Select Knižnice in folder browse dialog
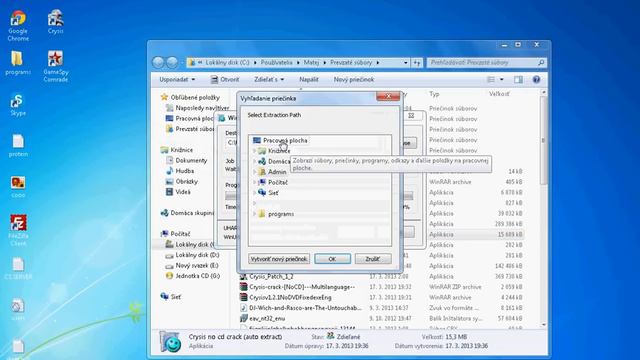 click(279, 151)
